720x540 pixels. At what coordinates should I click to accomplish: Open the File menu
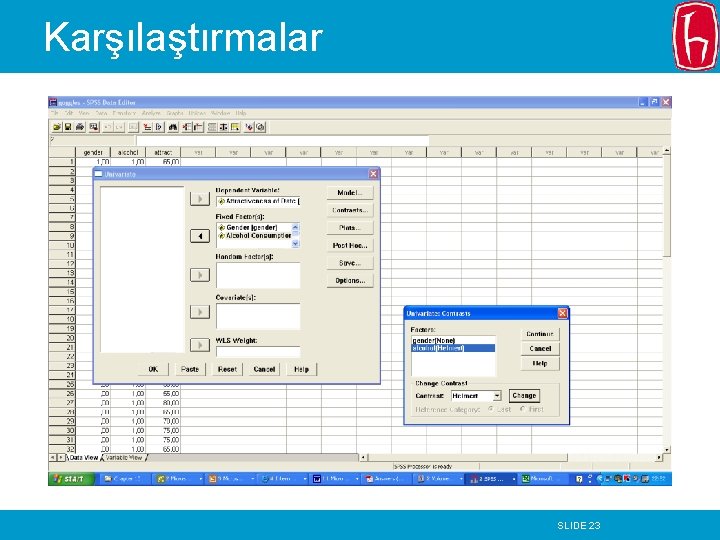(55, 113)
